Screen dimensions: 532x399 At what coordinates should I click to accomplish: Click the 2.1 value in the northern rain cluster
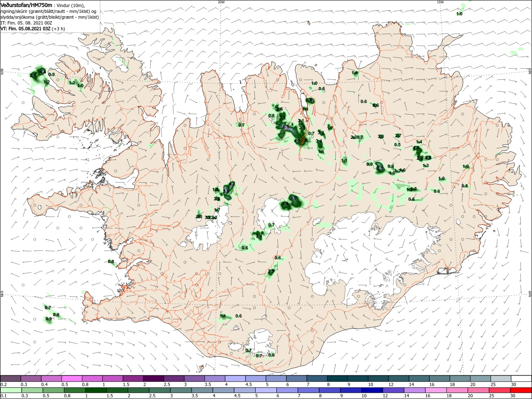pyautogui.click(x=283, y=118)
